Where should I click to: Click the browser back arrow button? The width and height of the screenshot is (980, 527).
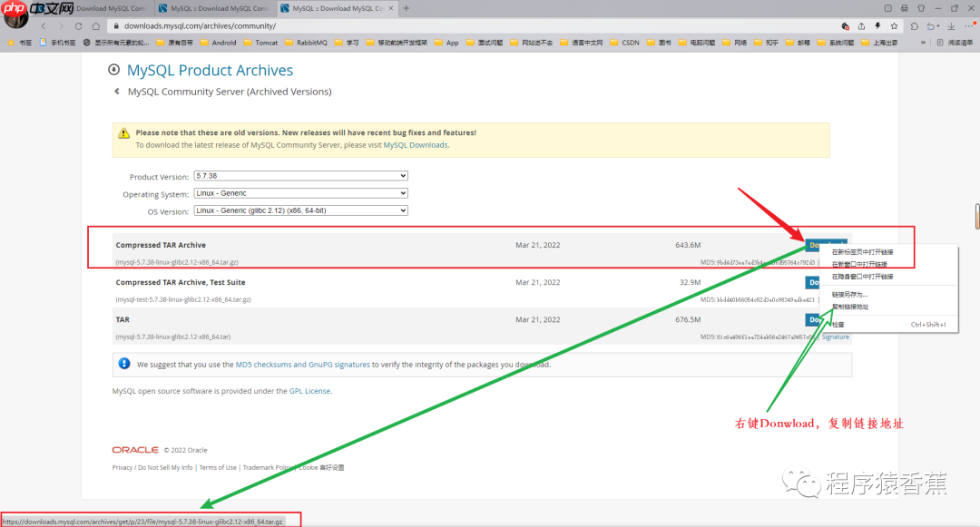point(43,26)
